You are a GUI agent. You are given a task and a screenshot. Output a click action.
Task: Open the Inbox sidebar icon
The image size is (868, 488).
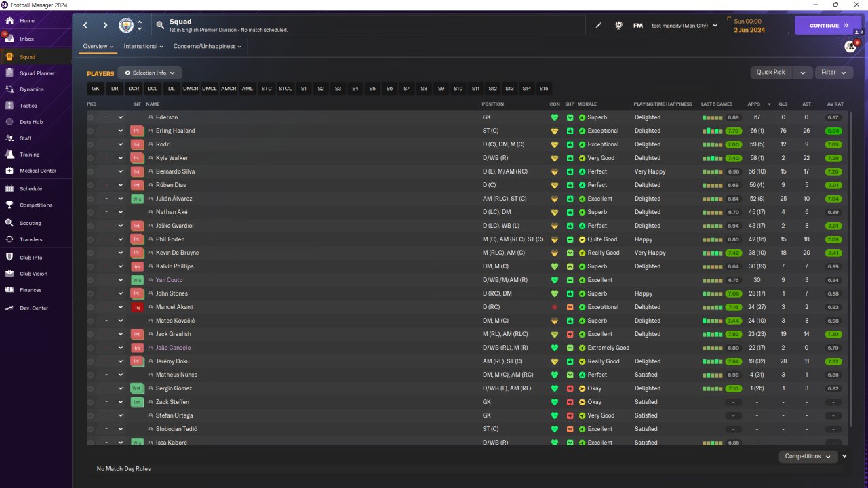[9, 39]
